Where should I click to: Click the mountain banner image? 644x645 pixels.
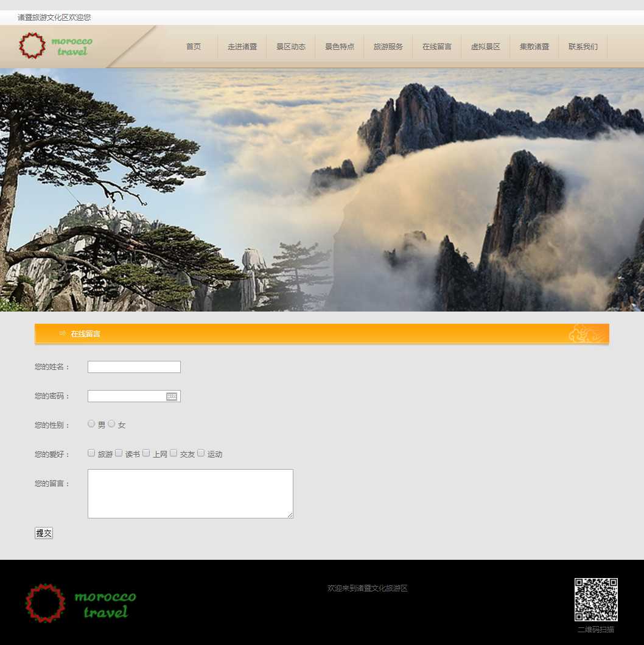point(322,189)
